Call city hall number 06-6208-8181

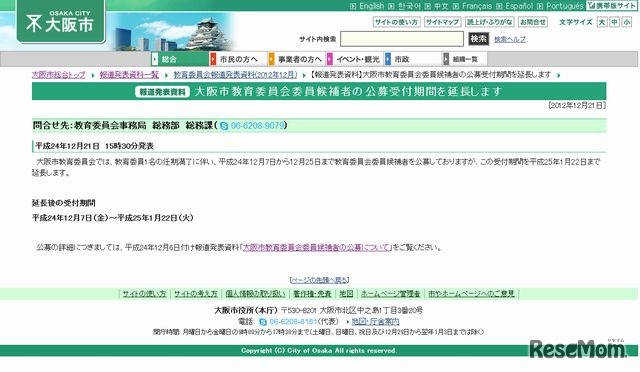click(x=293, y=322)
